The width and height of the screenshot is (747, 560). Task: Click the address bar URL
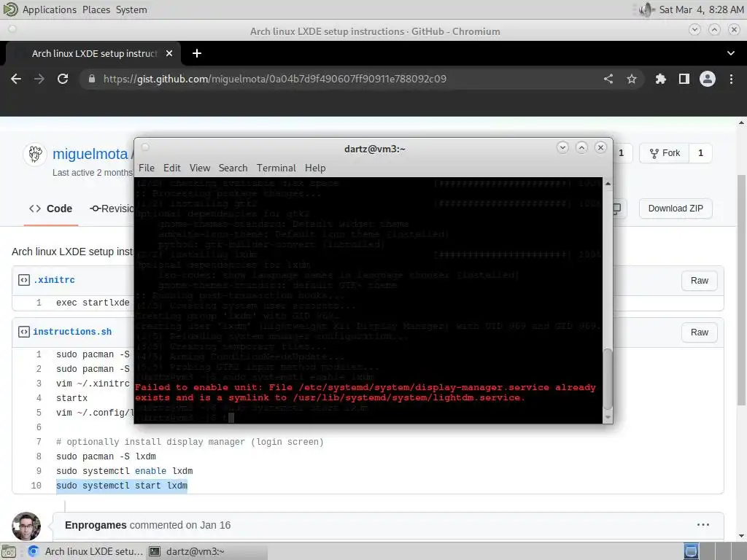click(x=275, y=79)
